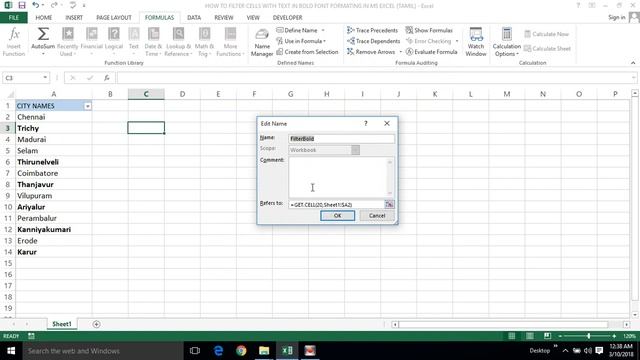Open the Name Box dropdown

click(x=45, y=78)
